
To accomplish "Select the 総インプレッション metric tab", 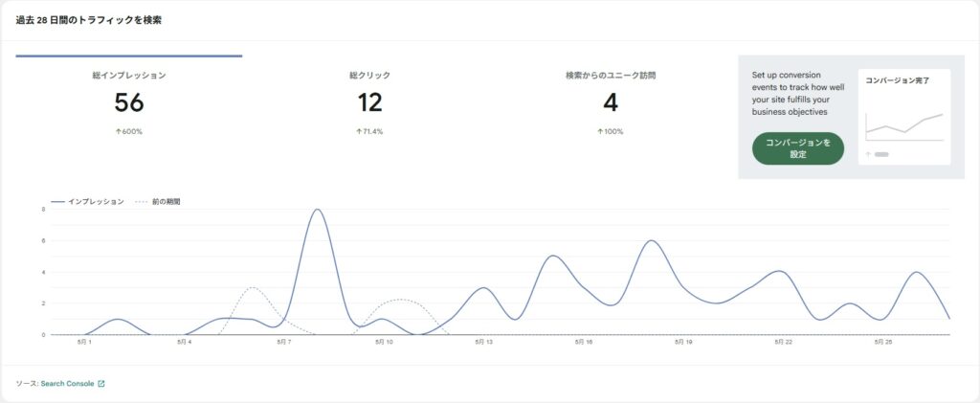I will click(128, 101).
